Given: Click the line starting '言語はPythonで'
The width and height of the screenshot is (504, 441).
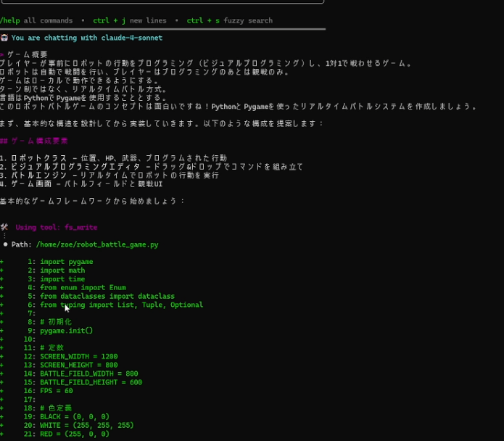Looking at the screenshot, I should [83, 98].
